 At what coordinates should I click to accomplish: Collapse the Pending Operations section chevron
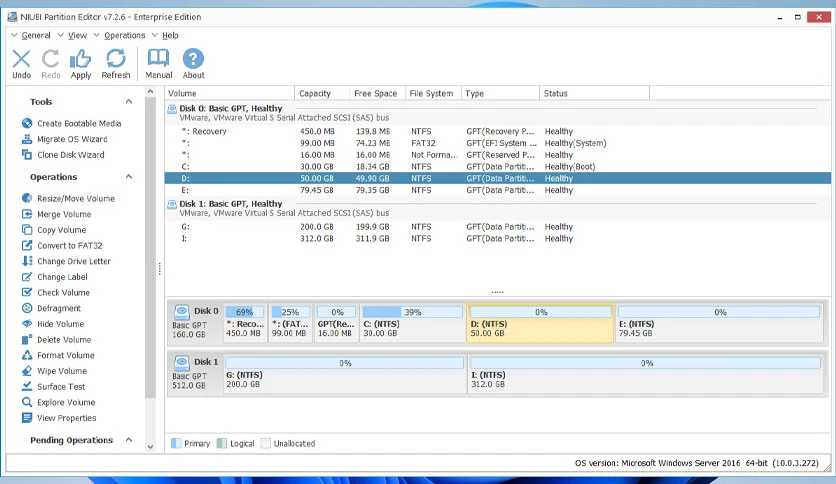point(129,440)
